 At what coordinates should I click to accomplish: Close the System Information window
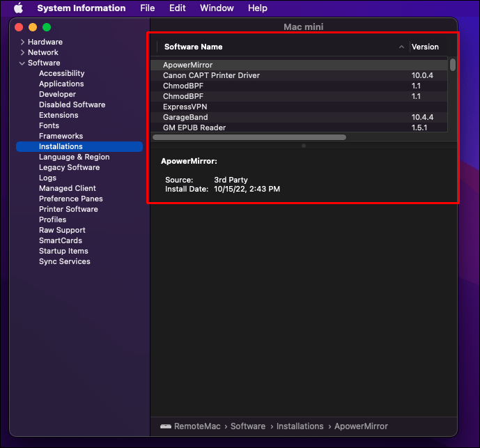[x=19, y=27]
